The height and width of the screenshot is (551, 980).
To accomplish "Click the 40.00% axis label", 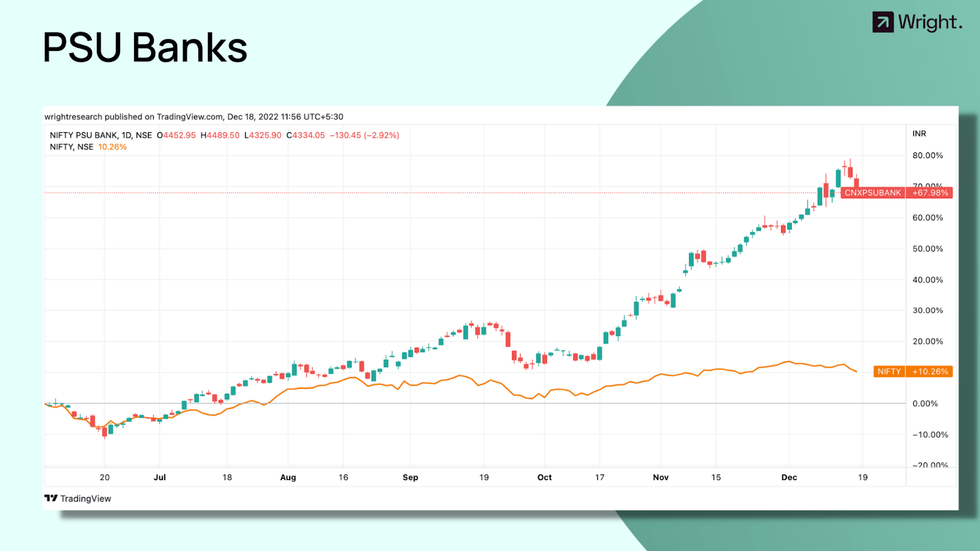I will click(x=928, y=280).
